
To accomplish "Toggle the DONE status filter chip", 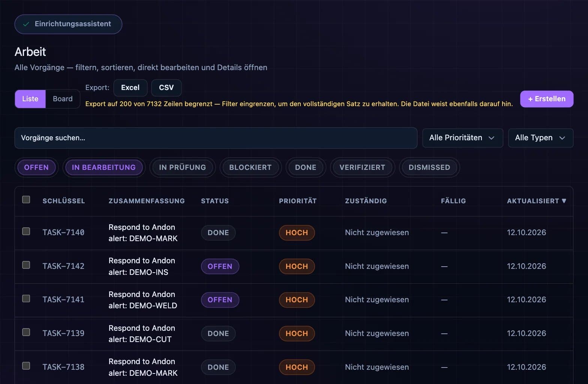I will point(306,167).
